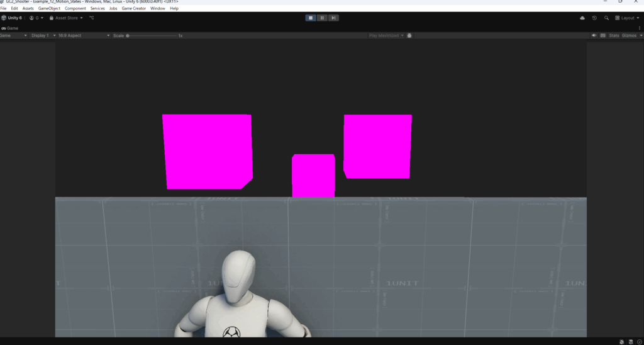Open the File menu
The width and height of the screenshot is (644, 345).
pos(3,8)
